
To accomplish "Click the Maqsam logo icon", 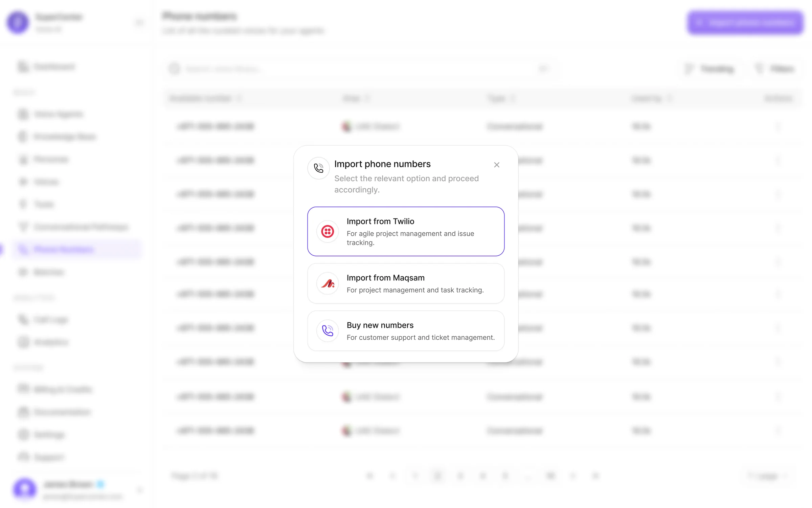I will click(x=327, y=283).
